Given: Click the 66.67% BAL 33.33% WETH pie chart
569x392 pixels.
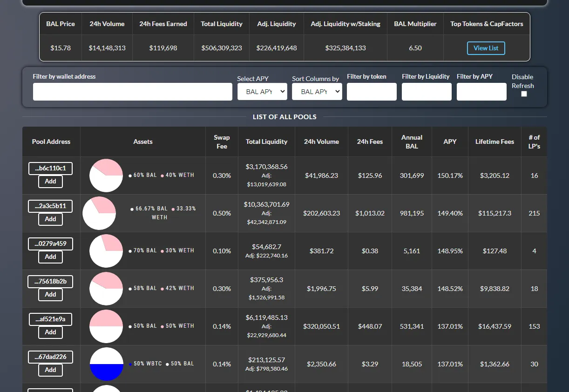Looking at the screenshot, I should point(99,213).
